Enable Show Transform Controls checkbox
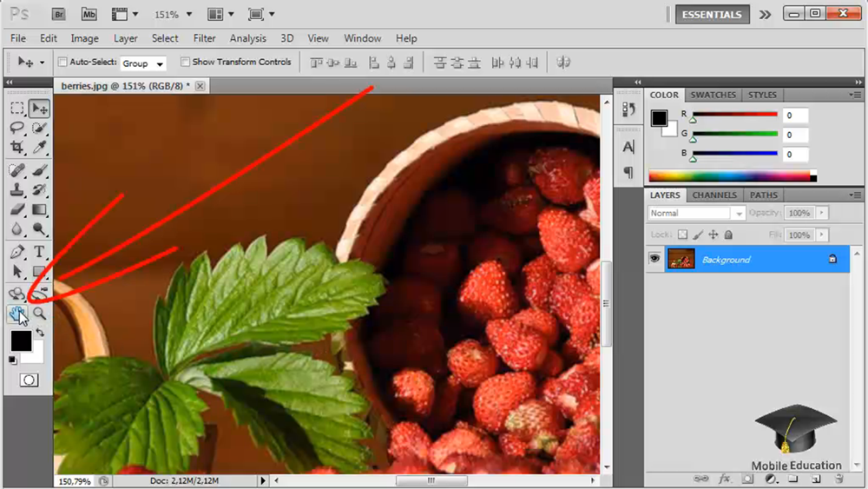The height and width of the screenshot is (489, 868). (x=185, y=62)
